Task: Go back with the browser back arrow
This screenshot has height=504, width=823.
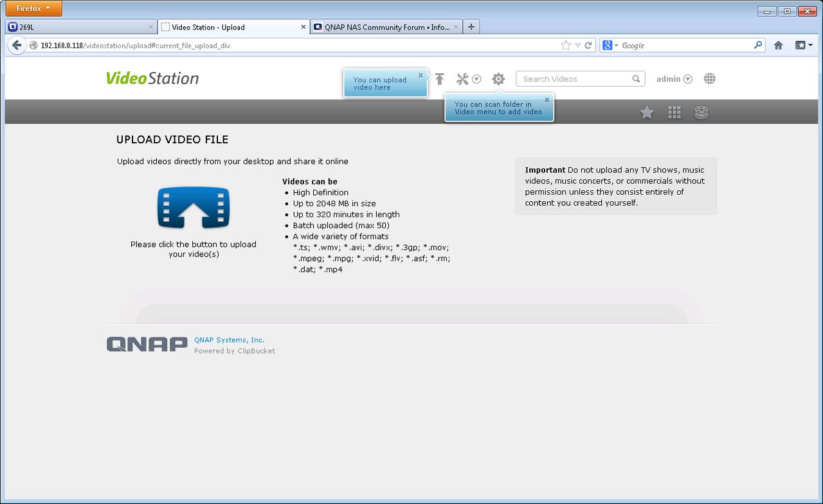Action: [17, 45]
